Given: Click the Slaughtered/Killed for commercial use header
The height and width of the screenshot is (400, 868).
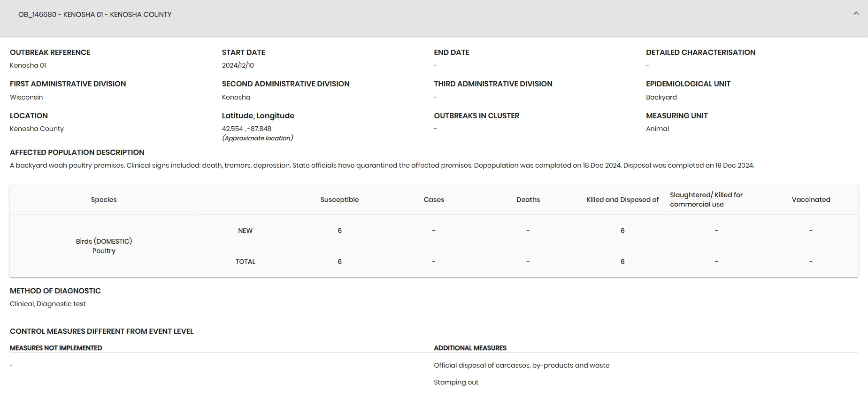Looking at the screenshot, I should (x=706, y=200).
